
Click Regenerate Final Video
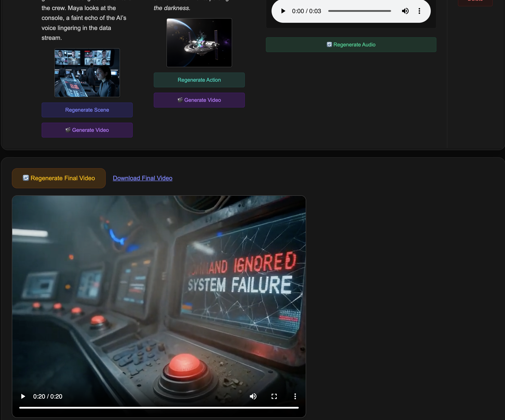pyautogui.click(x=59, y=178)
